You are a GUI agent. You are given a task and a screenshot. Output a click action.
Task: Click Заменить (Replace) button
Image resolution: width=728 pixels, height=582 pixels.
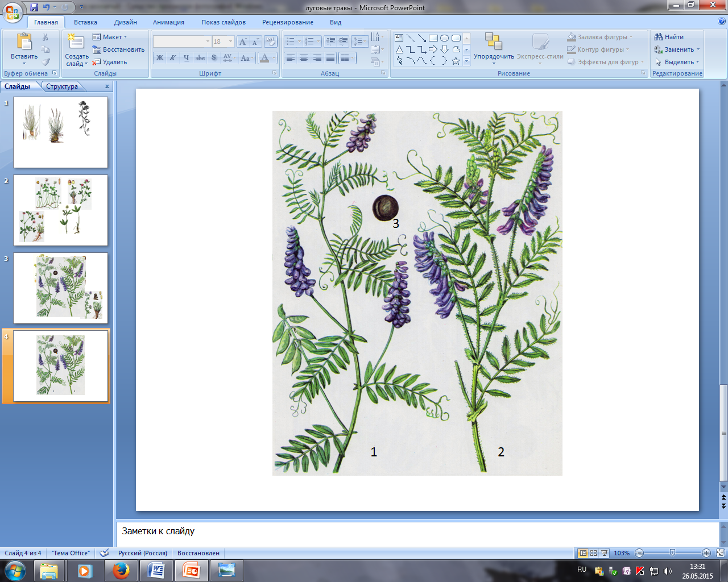[x=677, y=49]
